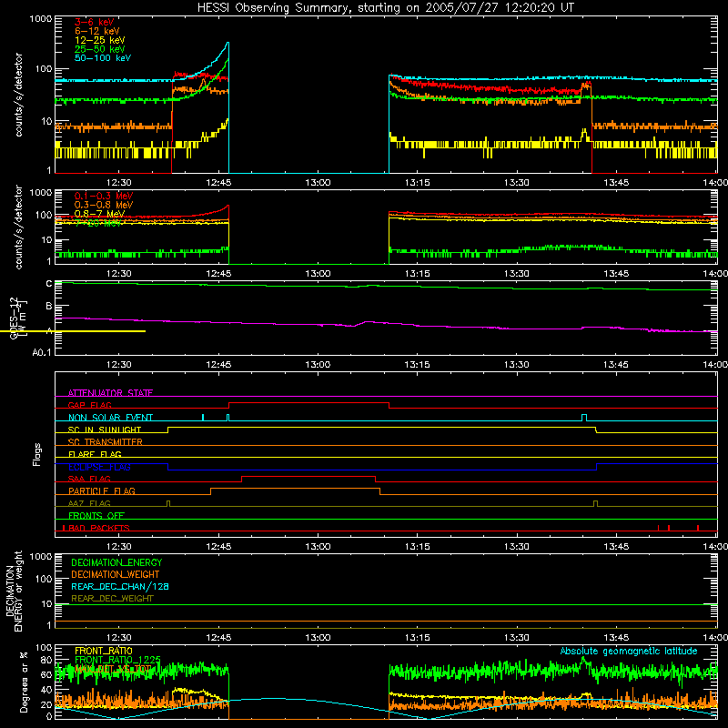Click the 'SC_TRANSMITTER' flag label
The height and width of the screenshot is (728, 728).
pyautogui.click(x=105, y=441)
